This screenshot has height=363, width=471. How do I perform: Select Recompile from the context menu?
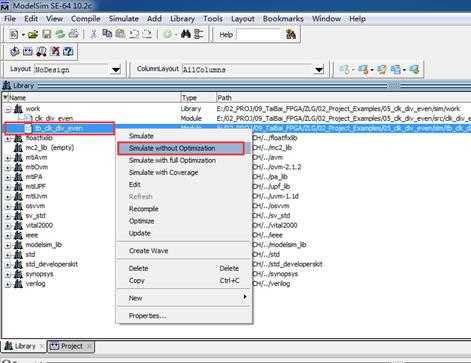(184, 209)
